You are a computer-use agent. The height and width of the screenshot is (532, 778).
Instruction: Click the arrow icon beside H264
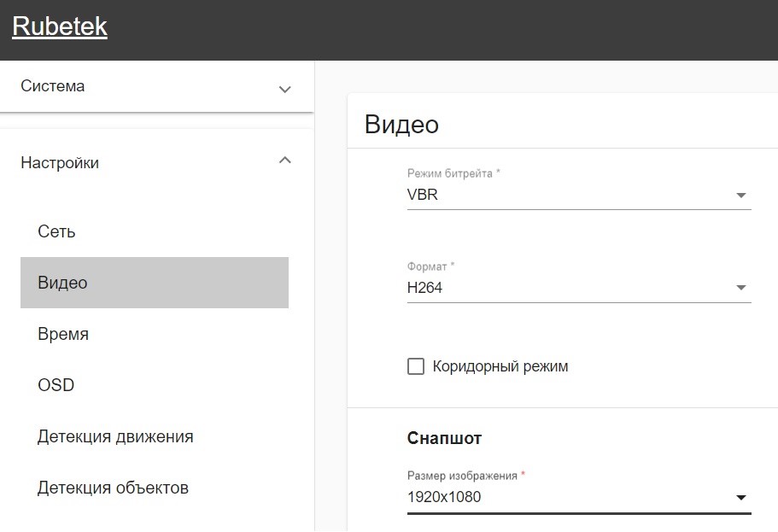pos(740,289)
